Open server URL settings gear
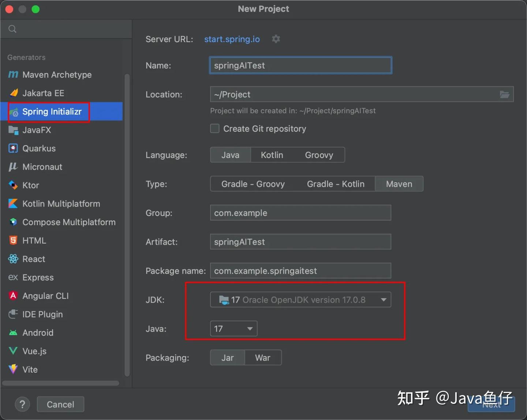The width and height of the screenshot is (527, 420). 276,39
